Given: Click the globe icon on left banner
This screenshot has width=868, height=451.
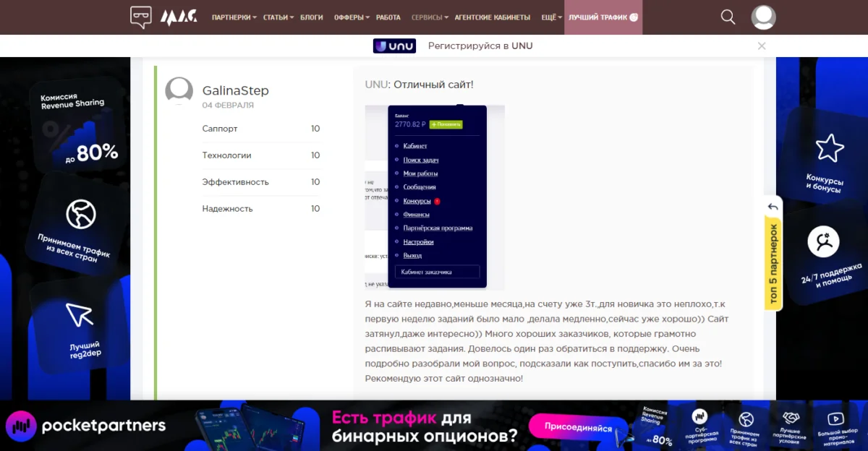Looking at the screenshot, I should pos(81,214).
